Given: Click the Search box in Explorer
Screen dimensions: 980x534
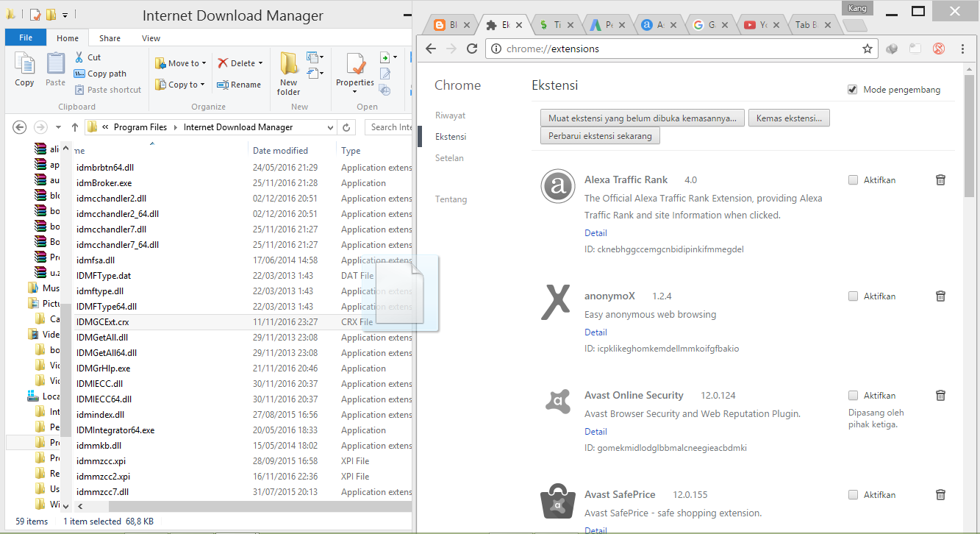Looking at the screenshot, I should pyautogui.click(x=388, y=127).
